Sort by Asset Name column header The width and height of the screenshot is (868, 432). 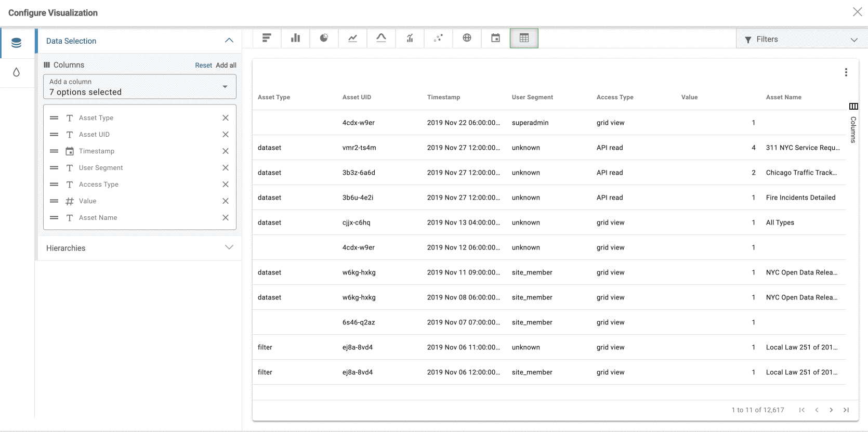[x=784, y=97]
